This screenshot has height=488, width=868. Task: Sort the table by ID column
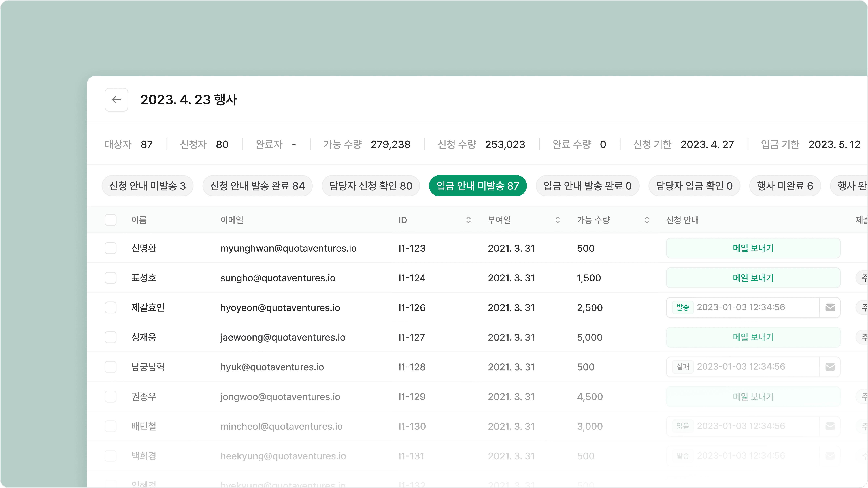468,220
